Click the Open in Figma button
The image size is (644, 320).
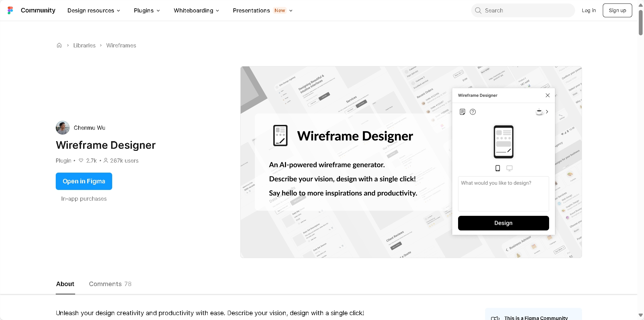[x=84, y=181]
